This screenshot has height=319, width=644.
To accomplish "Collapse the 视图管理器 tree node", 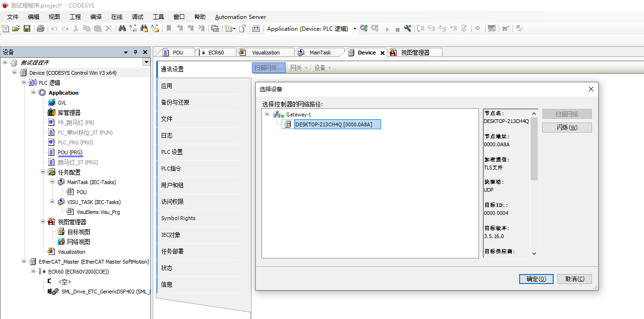I will point(43,222).
